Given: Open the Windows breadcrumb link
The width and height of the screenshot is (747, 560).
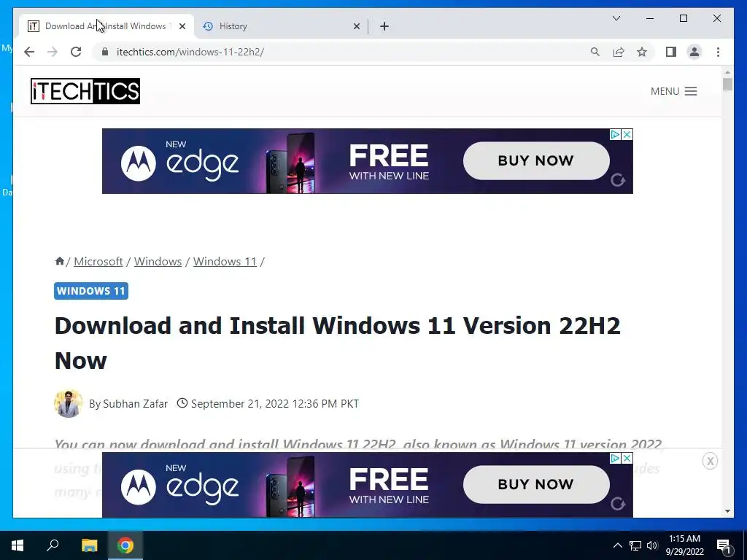Looking at the screenshot, I should pyautogui.click(x=158, y=262).
